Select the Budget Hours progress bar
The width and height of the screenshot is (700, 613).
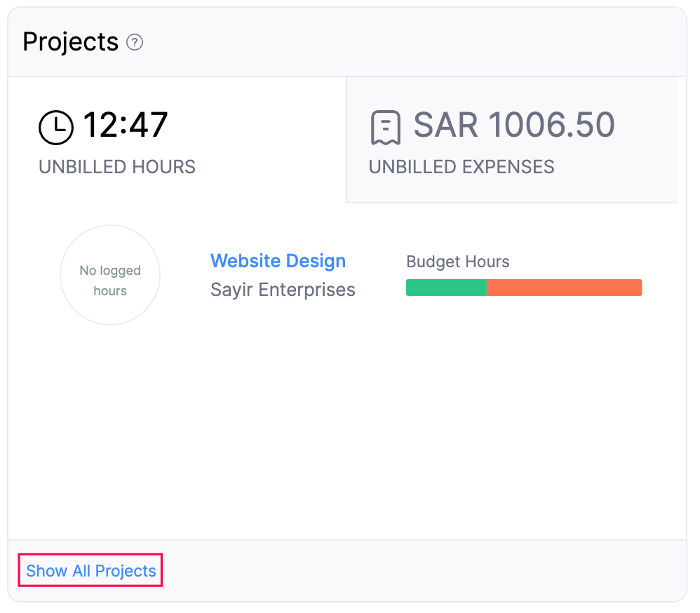[524, 288]
